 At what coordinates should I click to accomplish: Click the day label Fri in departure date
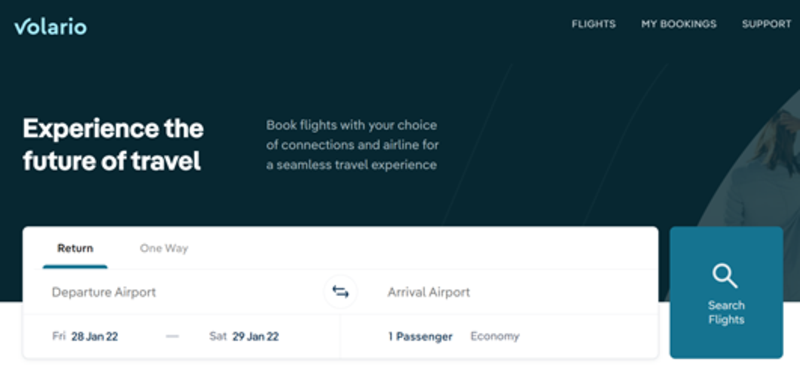[59, 337]
